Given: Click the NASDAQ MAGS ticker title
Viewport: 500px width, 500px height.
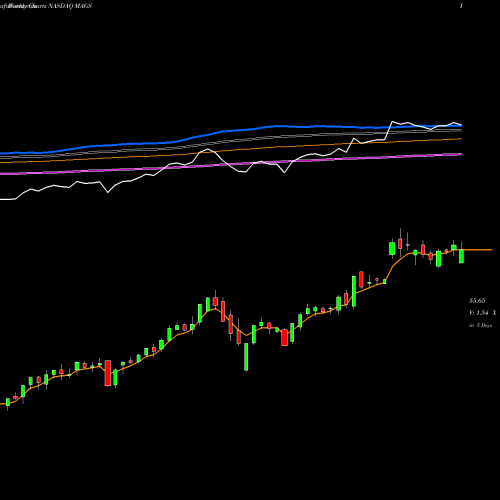Looking at the screenshot, I should 70,6.
